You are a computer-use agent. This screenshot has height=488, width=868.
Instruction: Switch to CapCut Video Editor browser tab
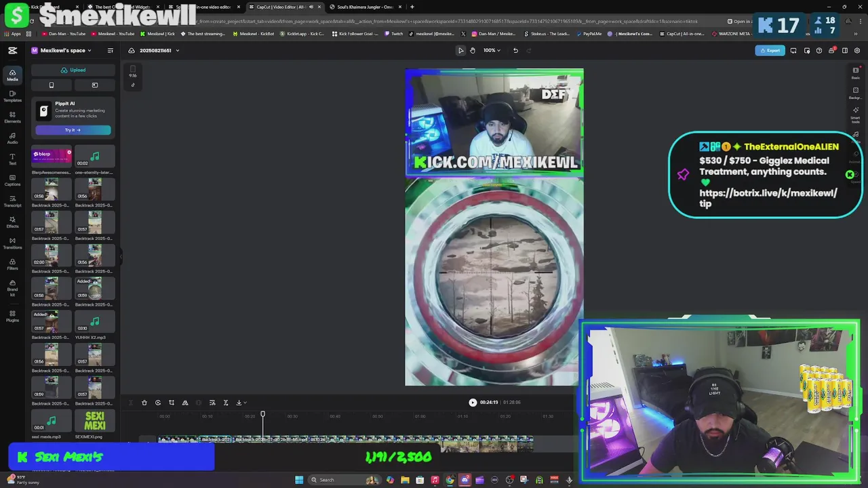pos(285,7)
